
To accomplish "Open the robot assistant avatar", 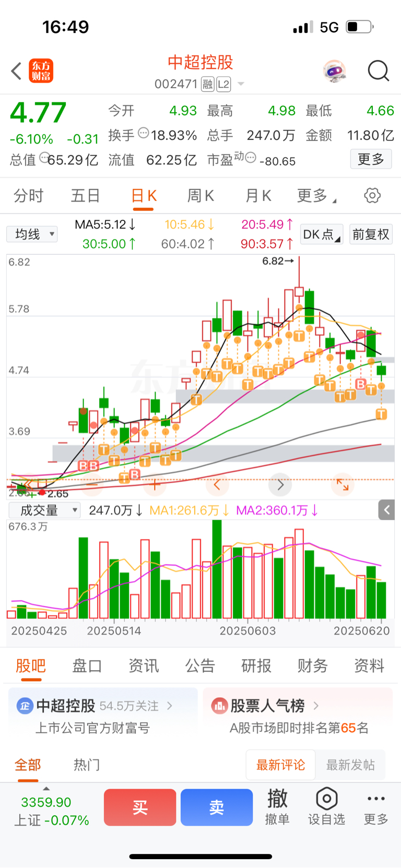I will click(x=334, y=71).
